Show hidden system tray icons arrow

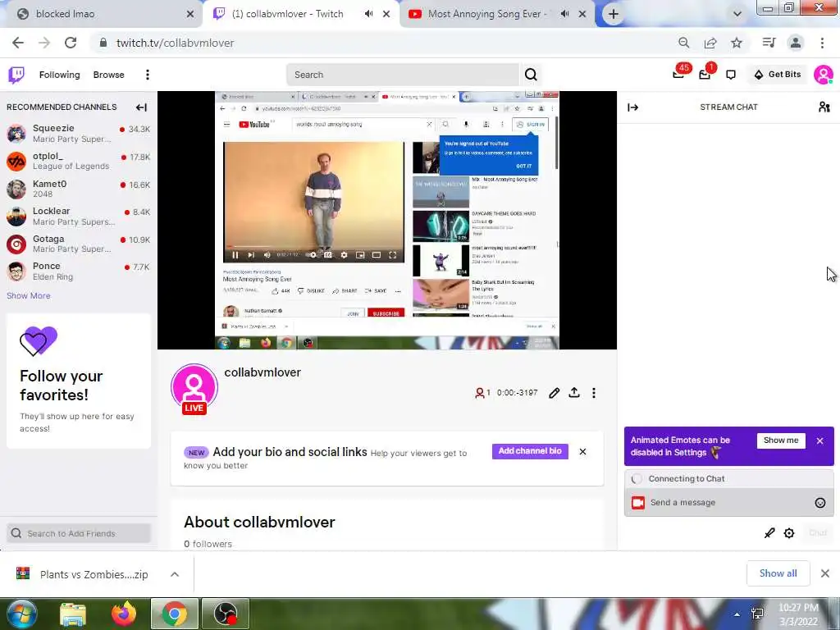(x=737, y=614)
